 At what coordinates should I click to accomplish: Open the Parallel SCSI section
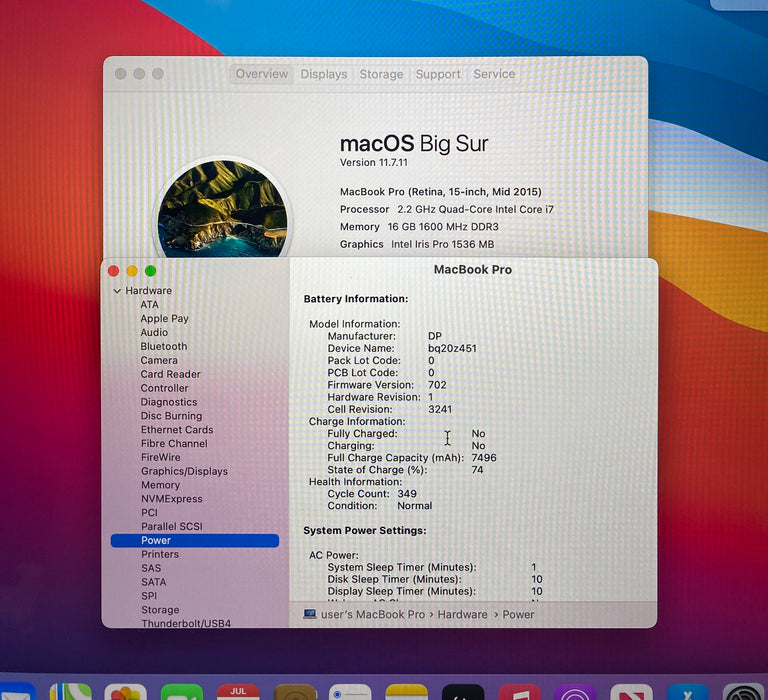(x=172, y=527)
